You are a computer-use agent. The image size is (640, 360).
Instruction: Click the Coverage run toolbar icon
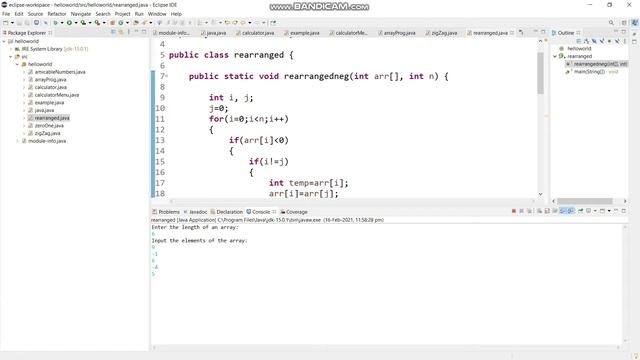coord(83,23)
